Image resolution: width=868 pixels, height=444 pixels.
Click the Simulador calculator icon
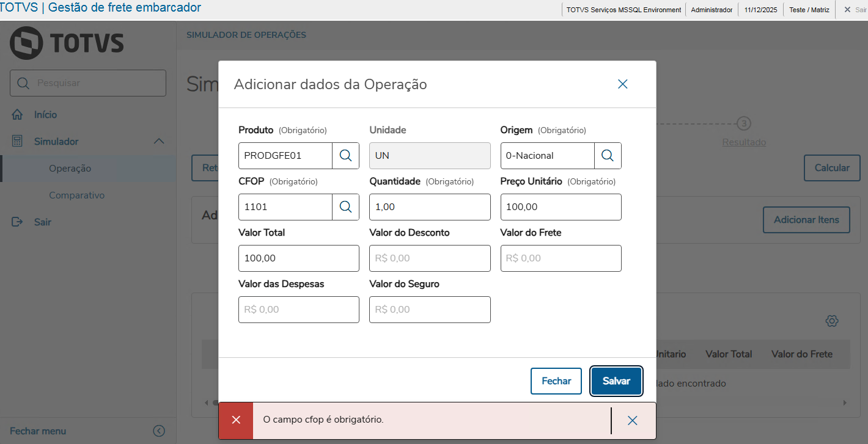point(18,142)
